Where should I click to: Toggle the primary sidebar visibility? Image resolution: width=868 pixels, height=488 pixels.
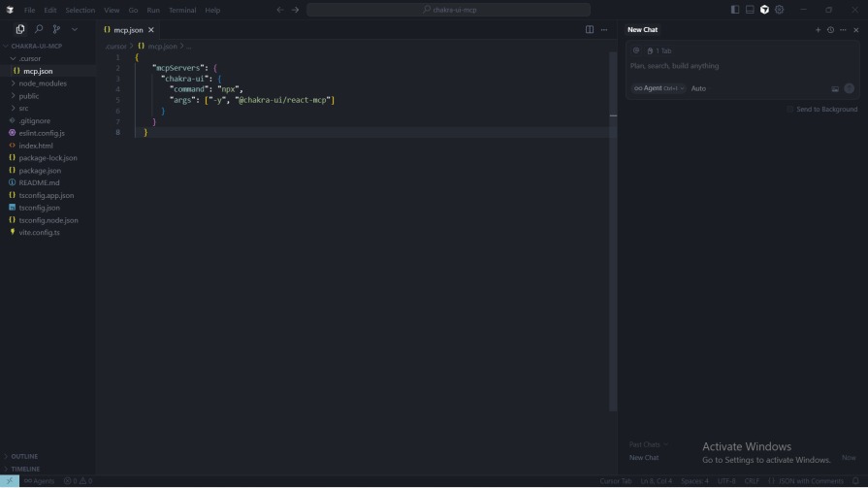[x=735, y=10]
